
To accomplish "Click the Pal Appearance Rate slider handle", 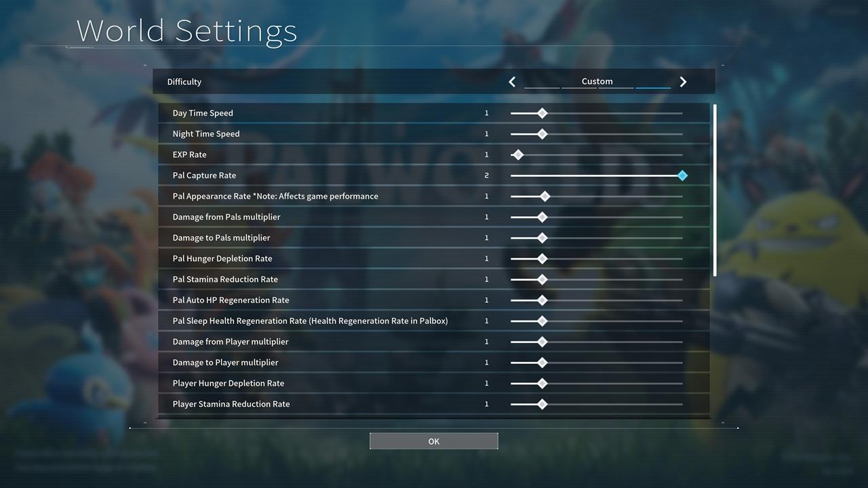I will tap(545, 197).
